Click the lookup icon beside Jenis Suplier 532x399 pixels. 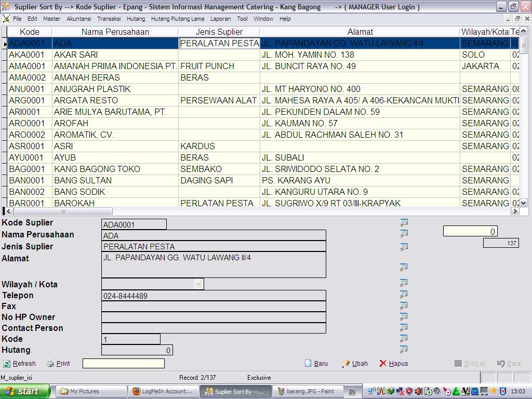[404, 247]
